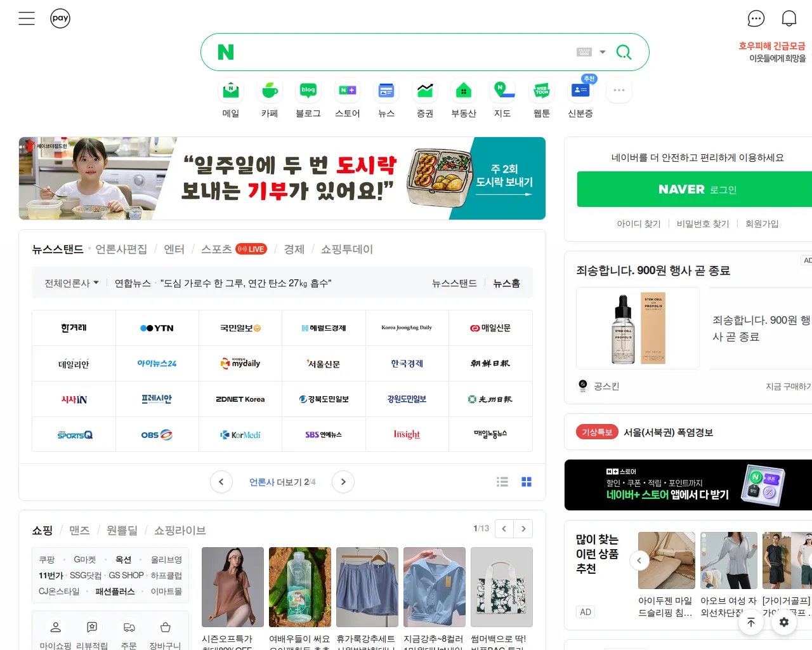Screen dimensions: 812x650
Task: Open the 전체언론사 press dropdown
Action: coord(70,283)
